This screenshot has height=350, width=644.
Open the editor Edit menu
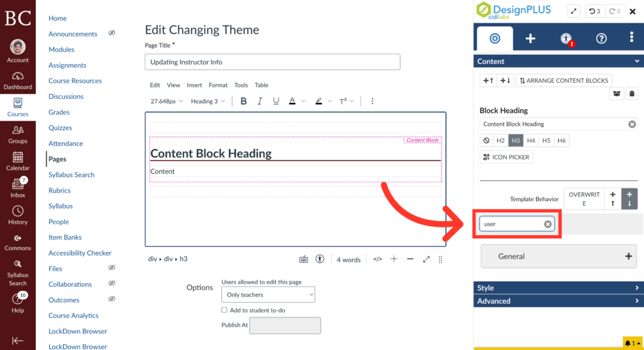point(155,85)
